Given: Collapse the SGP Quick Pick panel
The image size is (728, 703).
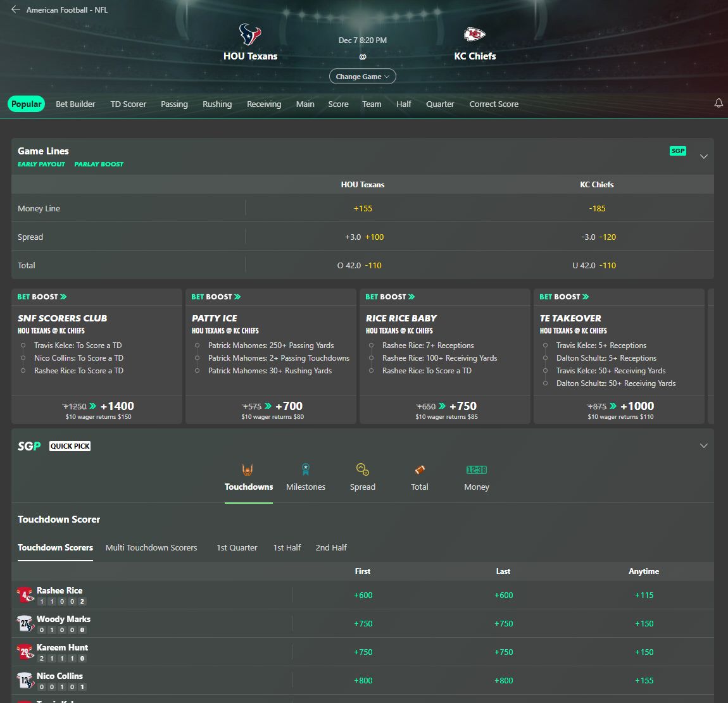Looking at the screenshot, I should 704,445.
